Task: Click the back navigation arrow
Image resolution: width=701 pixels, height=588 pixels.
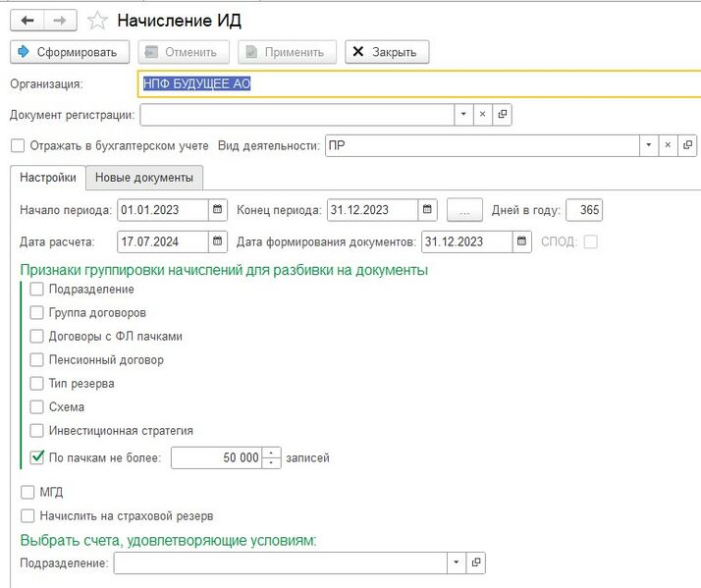Action: tap(27, 20)
